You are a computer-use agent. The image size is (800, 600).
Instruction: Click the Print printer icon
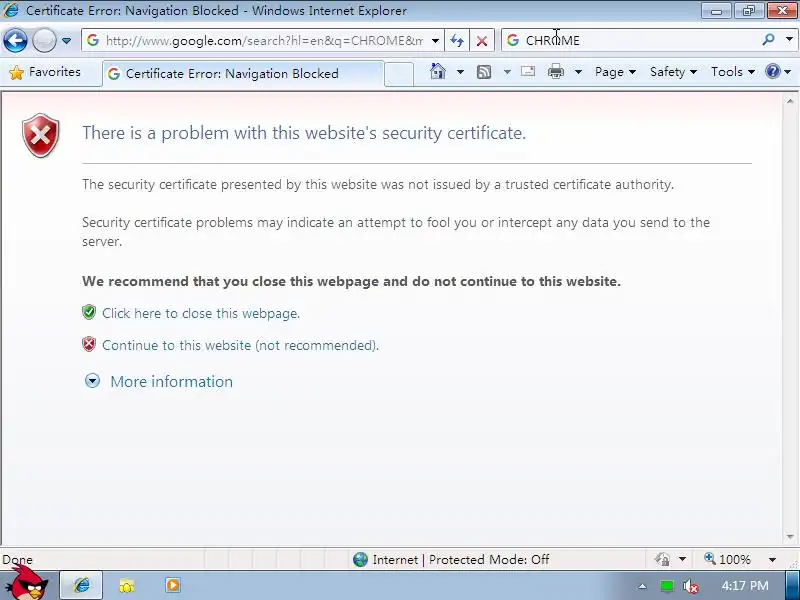coord(556,72)
